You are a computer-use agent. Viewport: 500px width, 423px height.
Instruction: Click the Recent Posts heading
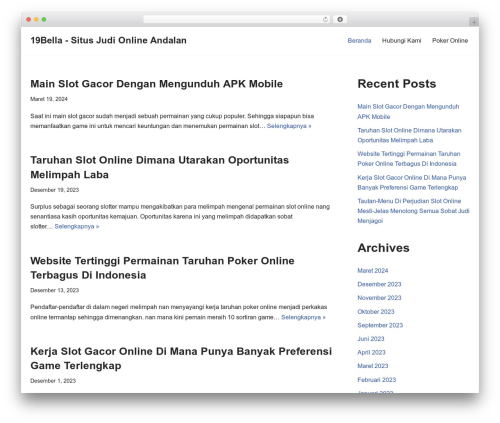coord(397,84)
